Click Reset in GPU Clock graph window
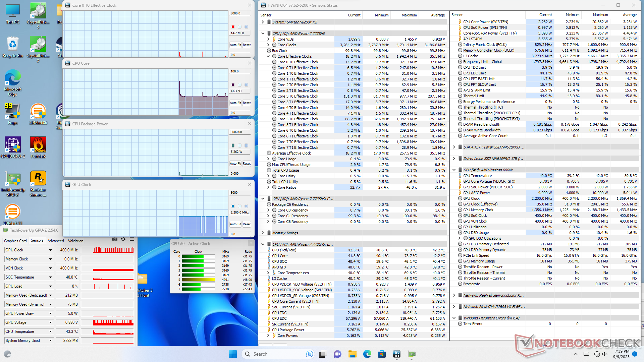The image size is (644, 362). 247,224
